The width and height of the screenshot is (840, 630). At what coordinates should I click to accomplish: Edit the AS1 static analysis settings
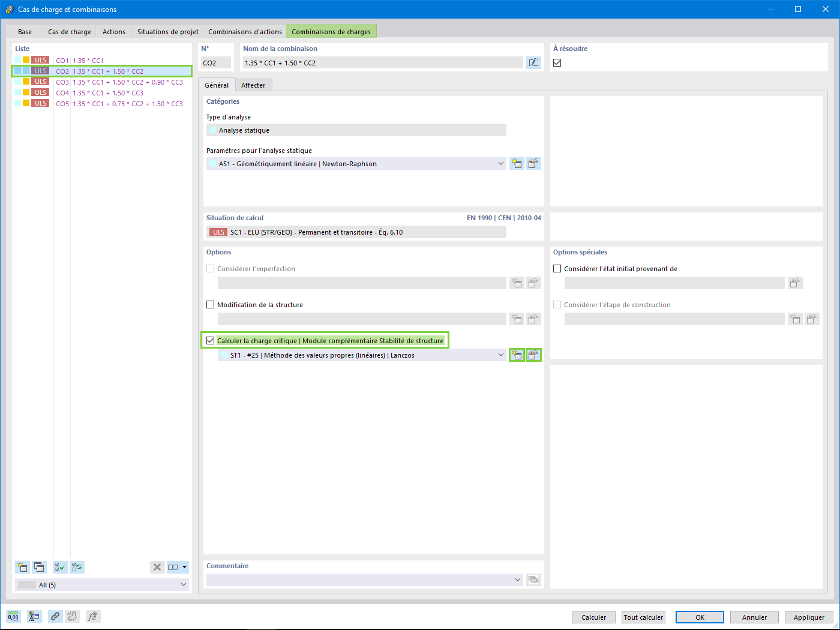point(533,163)
